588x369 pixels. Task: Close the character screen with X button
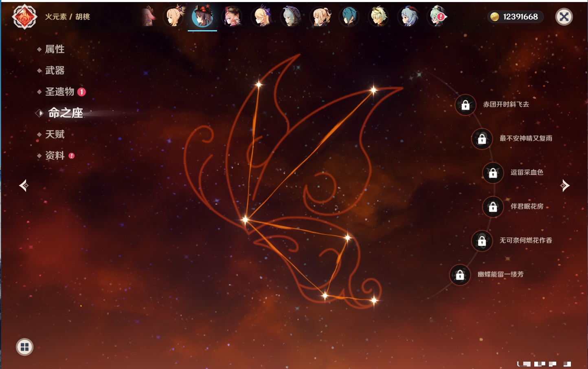coord(564,17)
